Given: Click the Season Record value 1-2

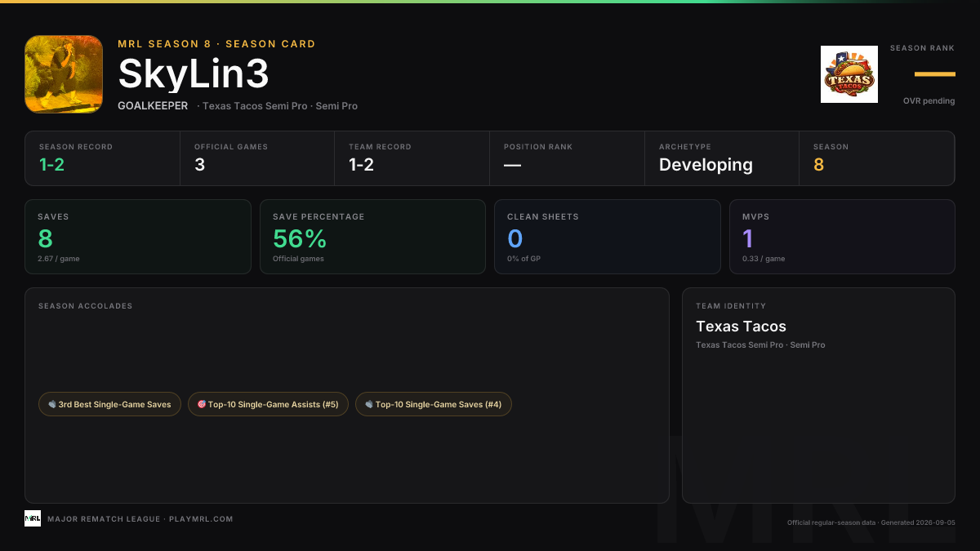Looking at the screenshot, I should tap(51, 165).
